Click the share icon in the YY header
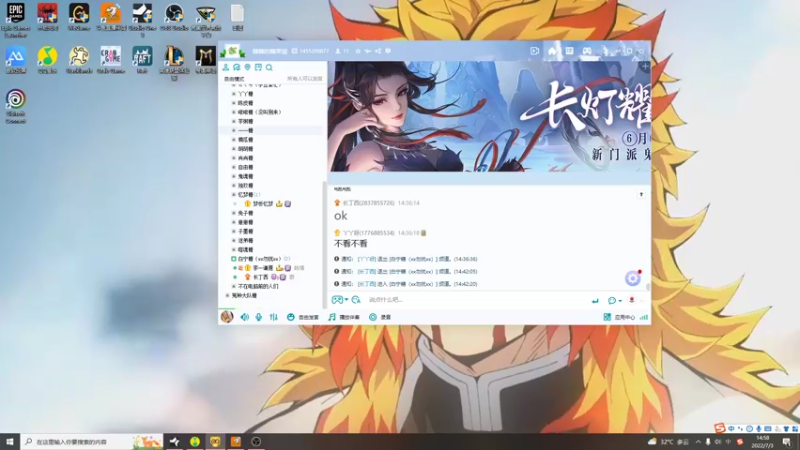The width and height of the screenshot is (800, 450). click(x=378, y=51)
